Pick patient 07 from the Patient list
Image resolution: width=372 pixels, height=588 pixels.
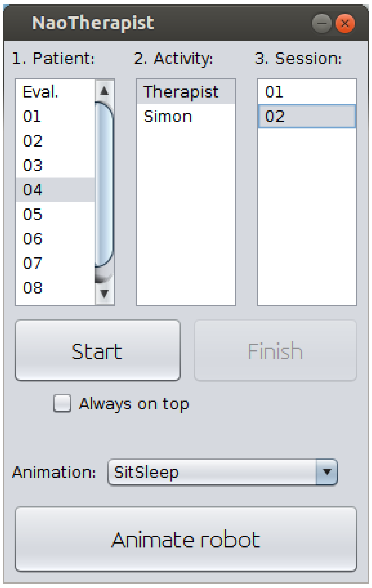(x=55, y=263)
